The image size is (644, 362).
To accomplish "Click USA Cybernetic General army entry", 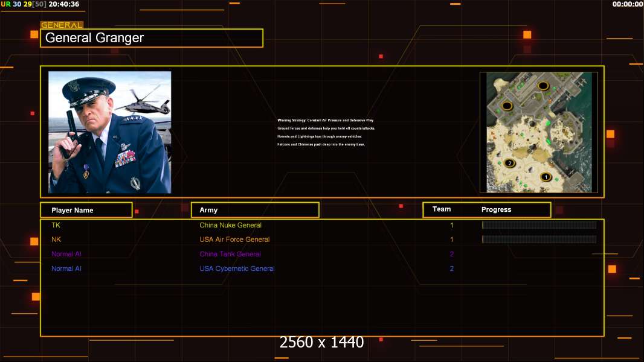I will click(237, 268).
